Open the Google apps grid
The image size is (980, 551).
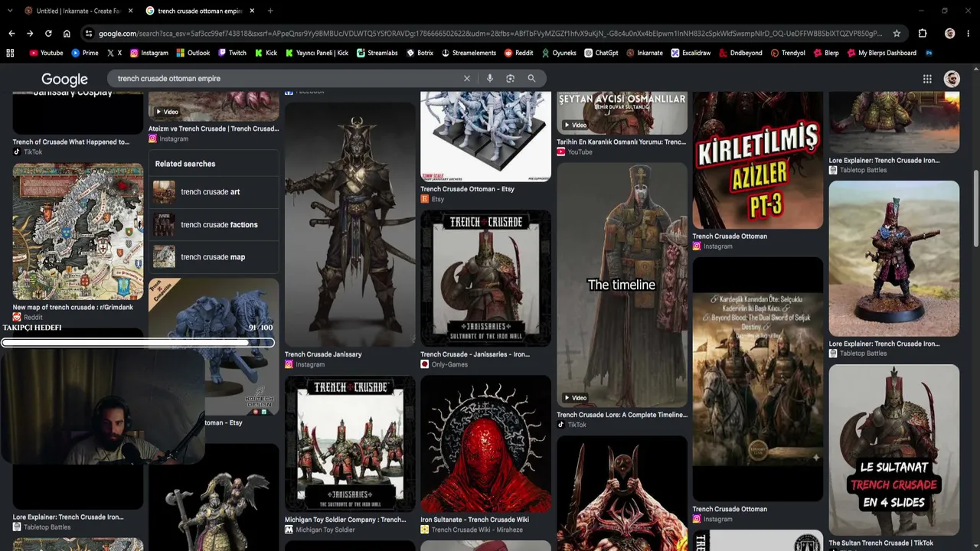927,79
